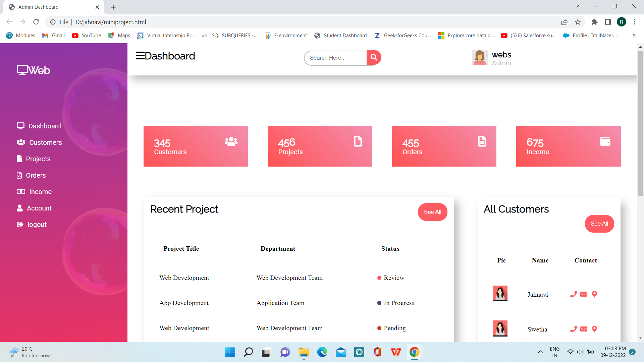Select logout in the sidebar
Viewport: 644px width, 362px height.
coord(37,225)
